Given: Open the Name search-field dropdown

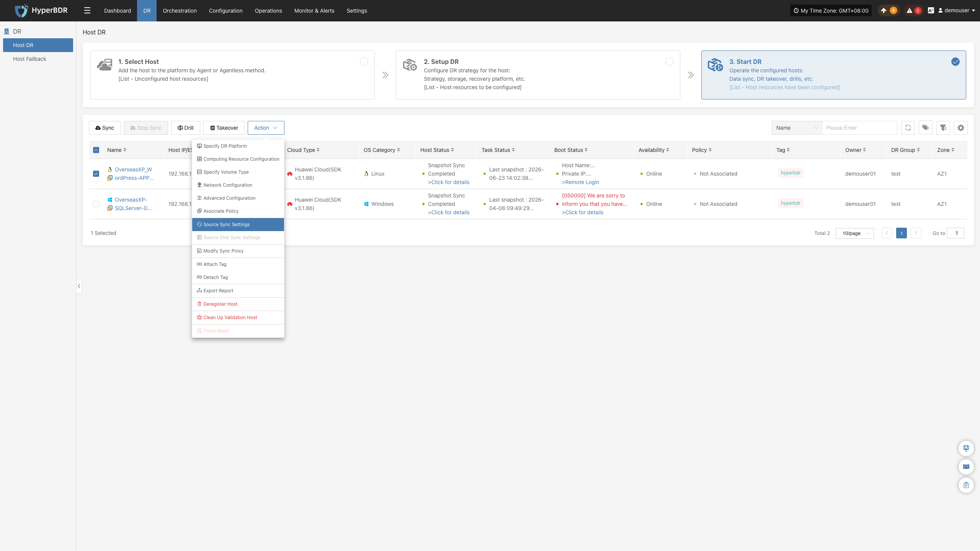Looking at the screenshot, I should pyautogui.click(x=797, y=128).
